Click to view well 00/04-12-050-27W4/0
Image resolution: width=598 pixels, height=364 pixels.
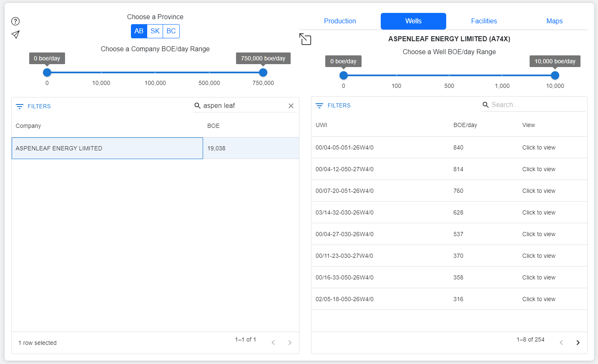[539, 169]
